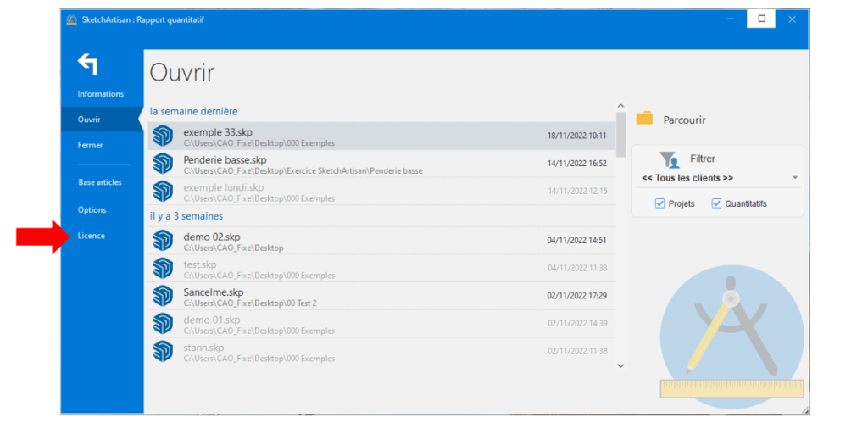Screen dimensions: 868x423
Task: Click path 'C:\Users\CAO_Fixe\Desktop\00 Test 2'
Action: pyautogui.click(x=250, y=303)
